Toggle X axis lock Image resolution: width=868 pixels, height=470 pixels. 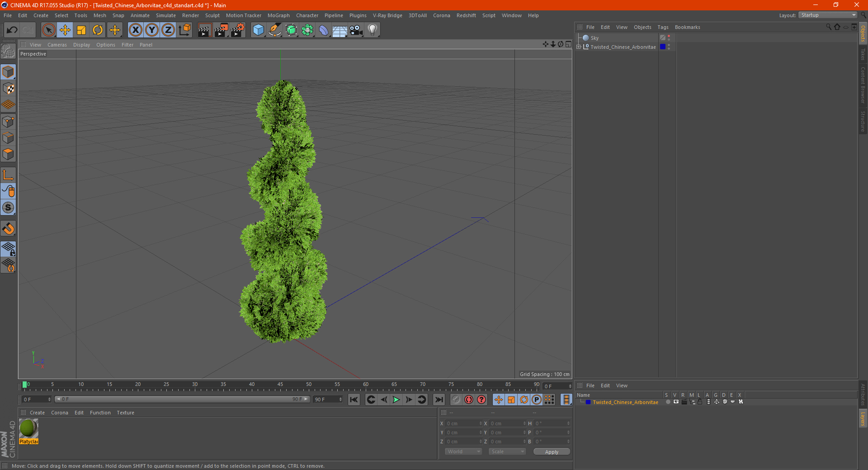click(x=135, y=30)
